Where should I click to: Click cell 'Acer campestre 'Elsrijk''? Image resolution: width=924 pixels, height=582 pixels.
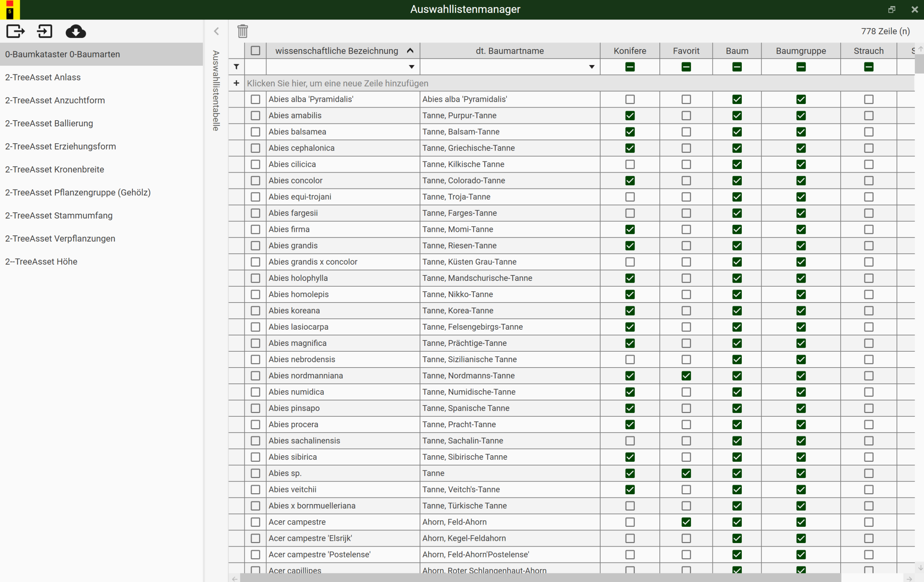click(x=343, y=538)
